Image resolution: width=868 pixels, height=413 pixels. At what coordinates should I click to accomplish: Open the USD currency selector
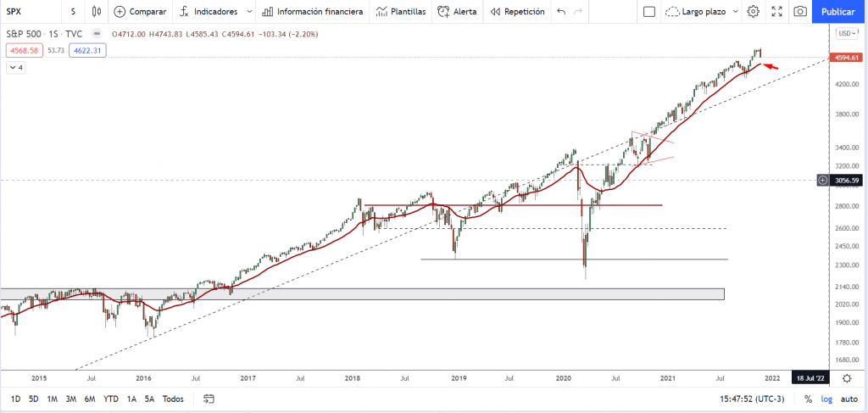pyautogui.click(x=847, y=33)
